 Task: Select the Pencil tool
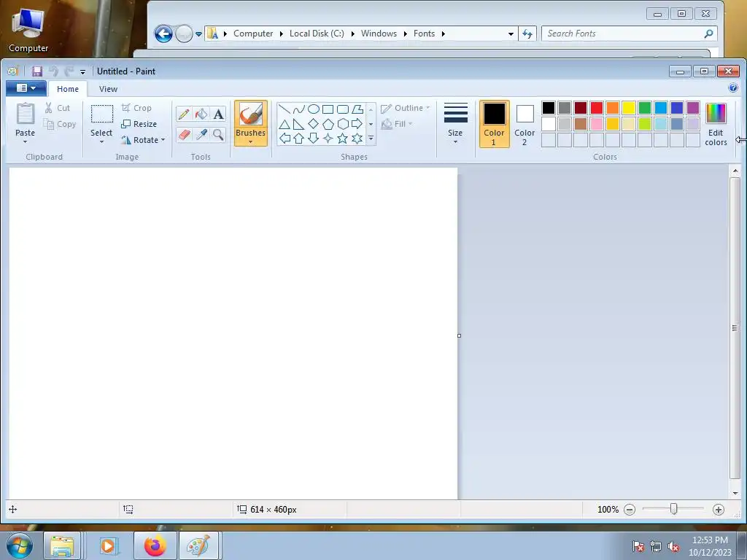(184, 114)
